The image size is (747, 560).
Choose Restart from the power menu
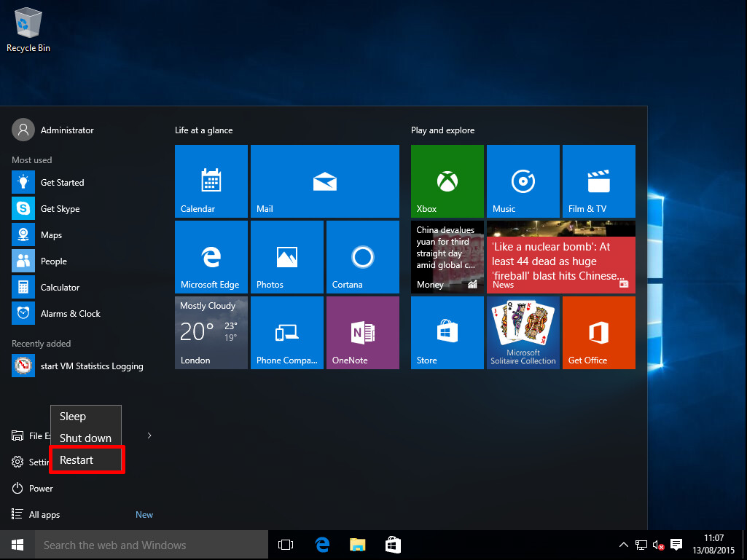click(x=86, y=460)
